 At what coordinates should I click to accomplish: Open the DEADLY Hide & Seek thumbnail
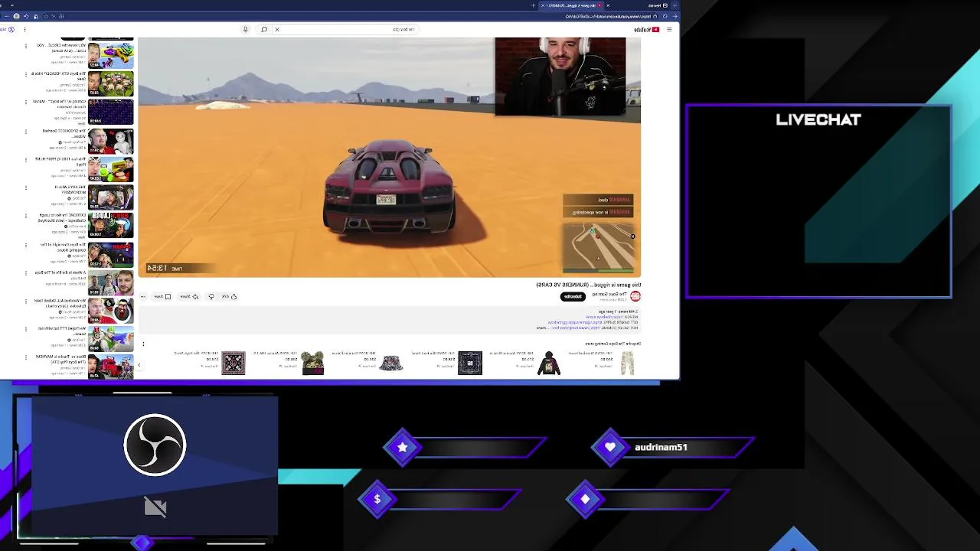(110, 83)
